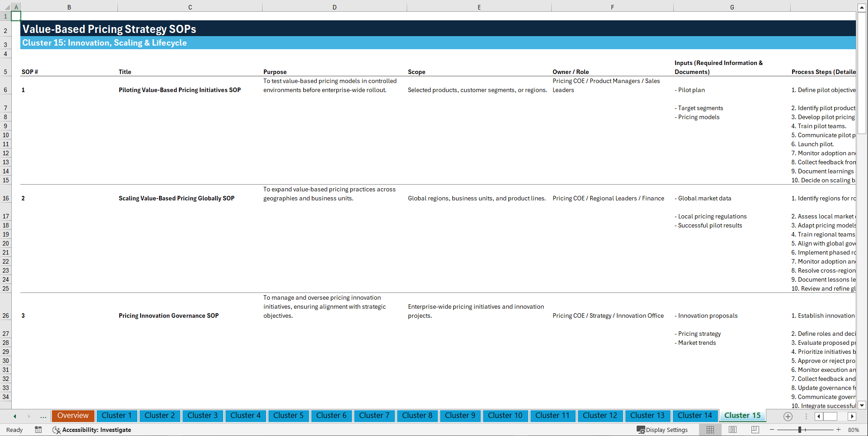This screenshot has width=868, height=436.
Task: Select column D by its header
Action: [334, 7]
